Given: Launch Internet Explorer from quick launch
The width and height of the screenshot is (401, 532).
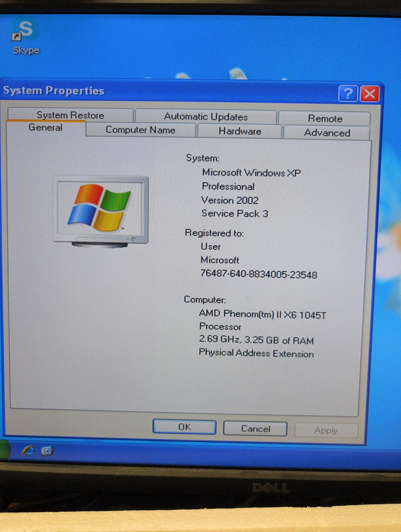Looking at the screenshot, I should pos(28,451).
